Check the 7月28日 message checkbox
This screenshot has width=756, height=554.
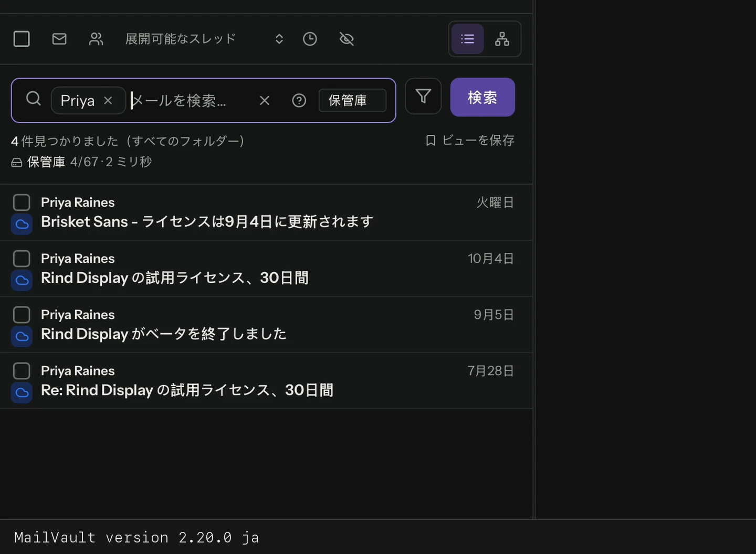pyautogui.click(x=22, y=371)
